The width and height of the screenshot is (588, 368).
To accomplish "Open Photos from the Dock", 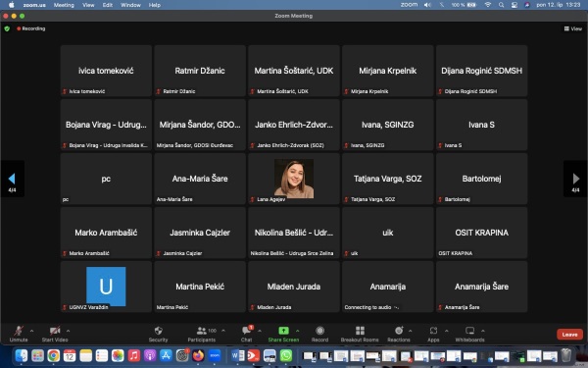I will tap(118, 355).
